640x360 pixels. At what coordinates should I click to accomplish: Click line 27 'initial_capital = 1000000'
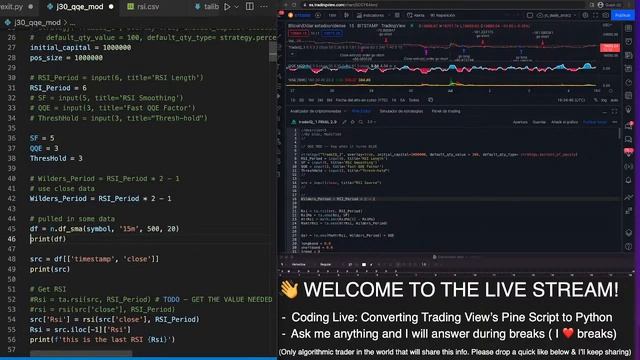[80, 47]
